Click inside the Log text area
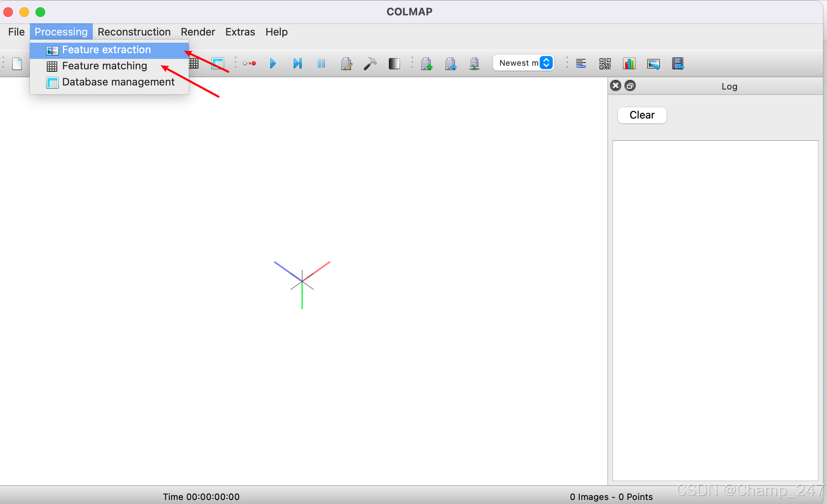 715,310
